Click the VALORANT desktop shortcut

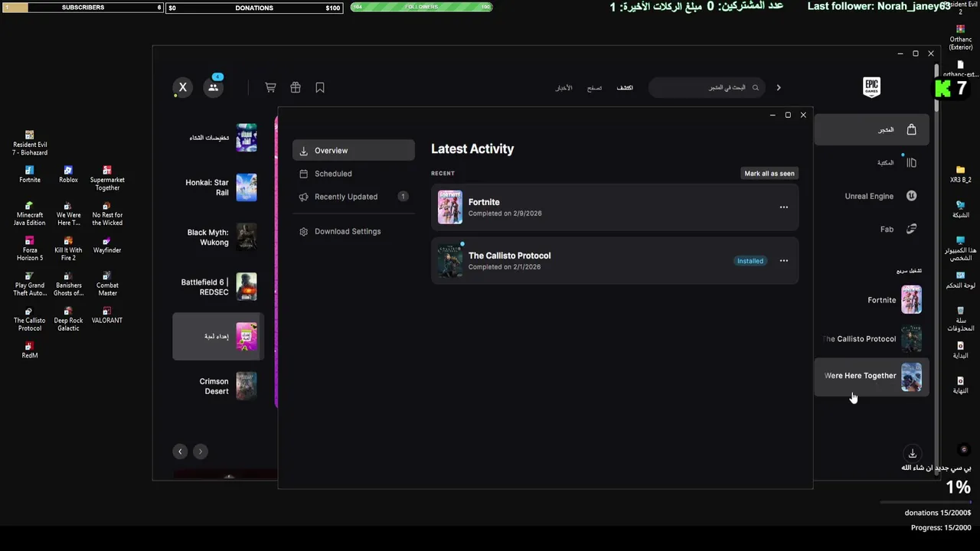click(107, 315)
